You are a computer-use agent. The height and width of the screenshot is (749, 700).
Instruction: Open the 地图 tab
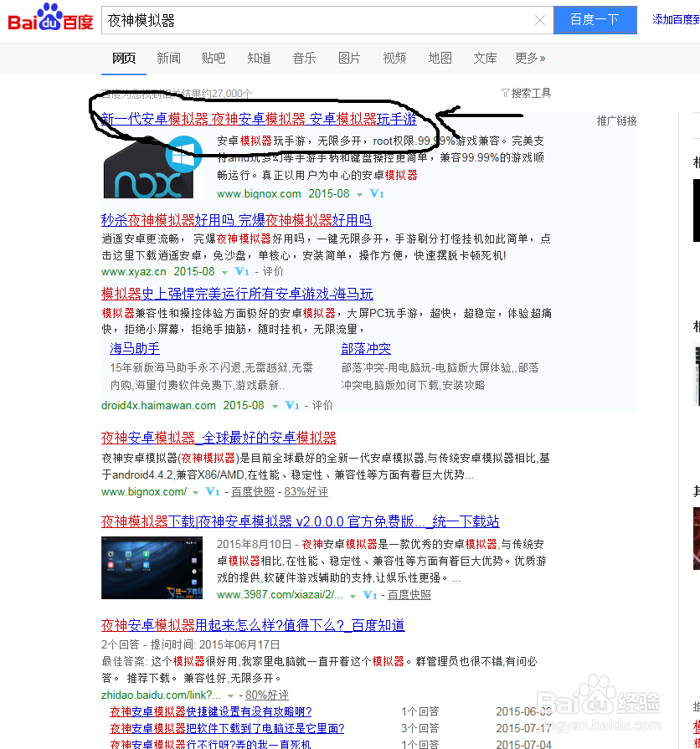(440, 59)
